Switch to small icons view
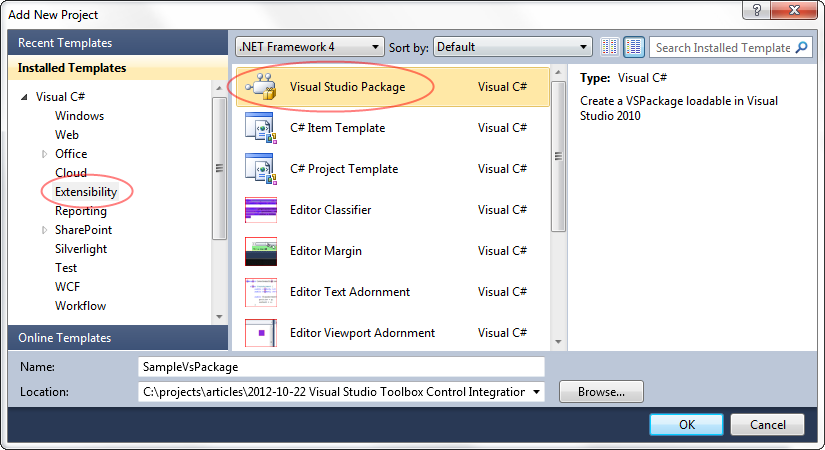Screen dimensions: 825x450 click(x=610, y=47)
